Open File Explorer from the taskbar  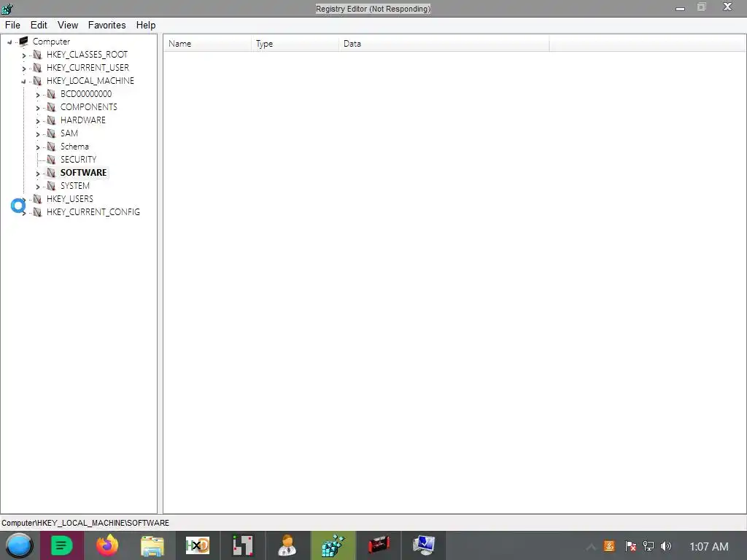pyautogui.click(x=152, y=545)
